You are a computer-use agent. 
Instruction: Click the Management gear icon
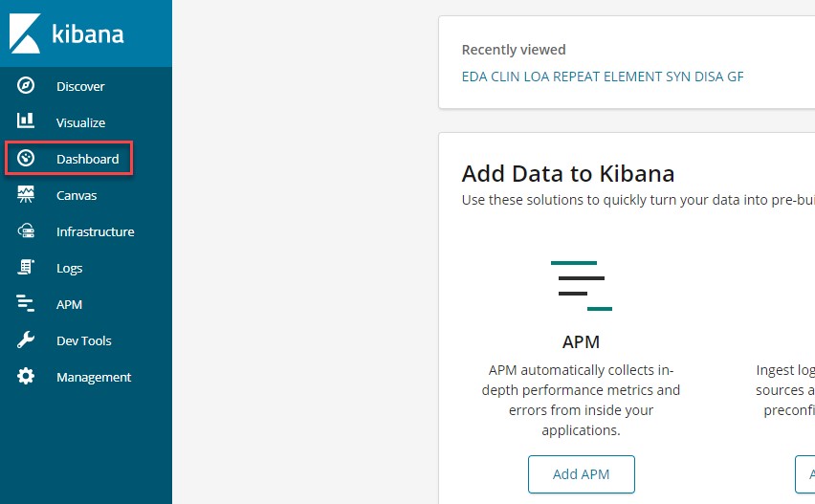coord(26,377)
